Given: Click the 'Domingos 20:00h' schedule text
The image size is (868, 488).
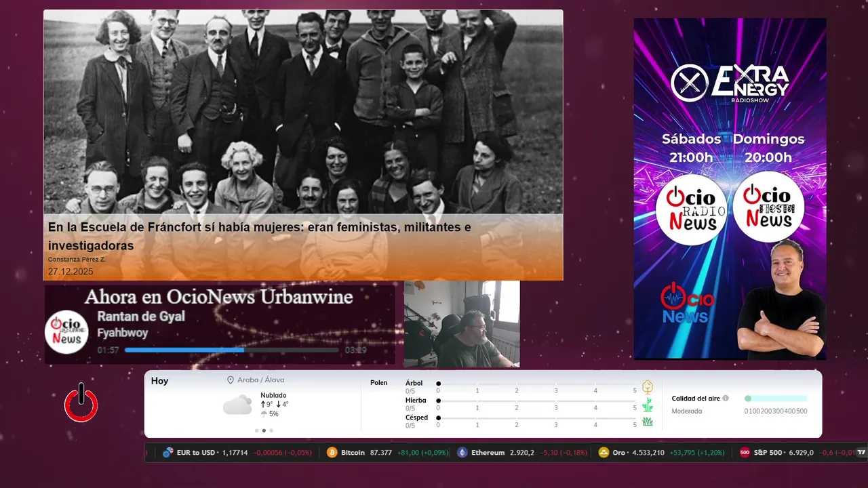Looking at the screenshot, I should (x=768, y=148).
